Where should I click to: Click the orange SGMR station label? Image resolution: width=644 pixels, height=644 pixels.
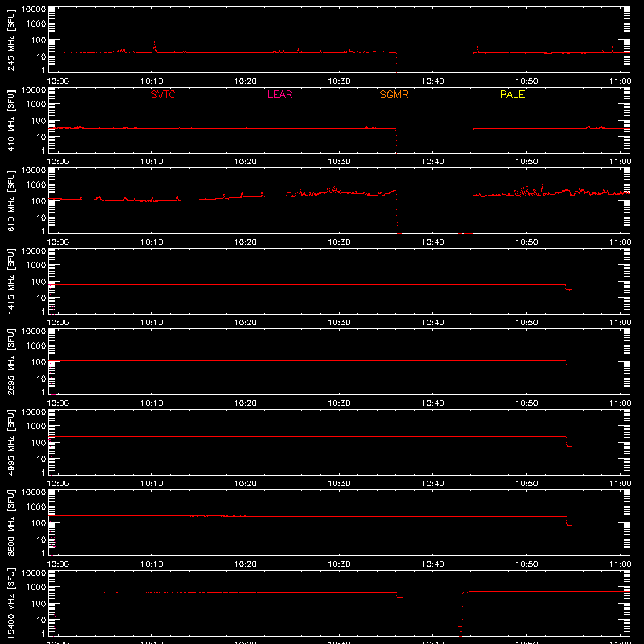click(394, 94)
